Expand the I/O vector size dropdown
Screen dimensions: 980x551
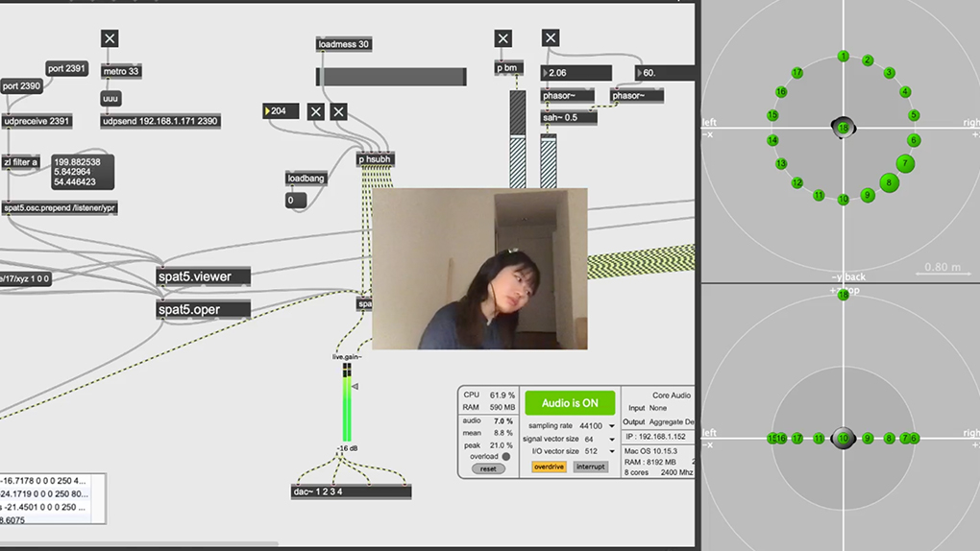point(611,452)
